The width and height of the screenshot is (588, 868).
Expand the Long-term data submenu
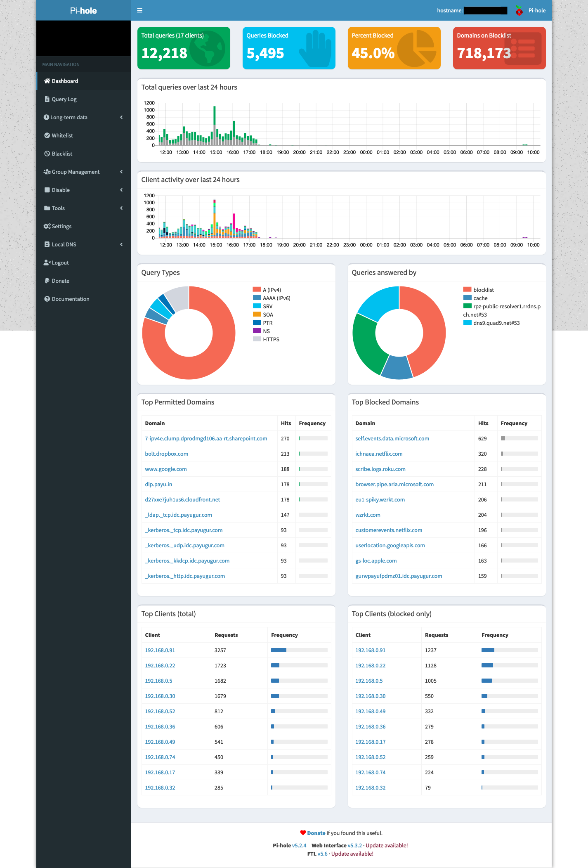click(x=83, y=117)
